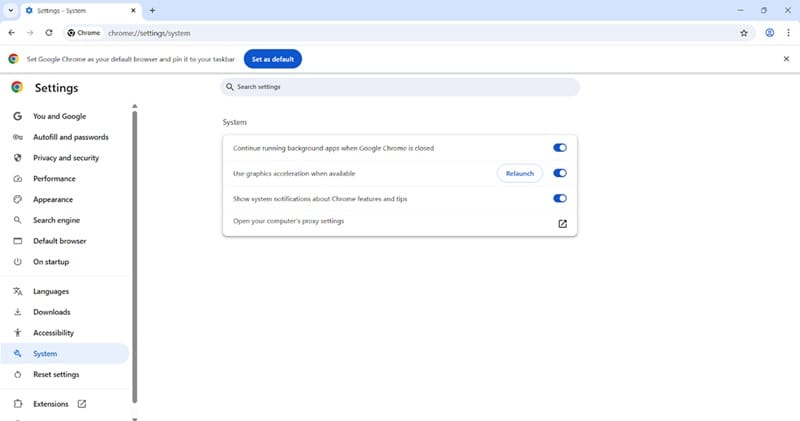Click the Chrome site info chip
Image resolution: width=800 pixels, height=421 pixels.
click(x=84, y=33)
